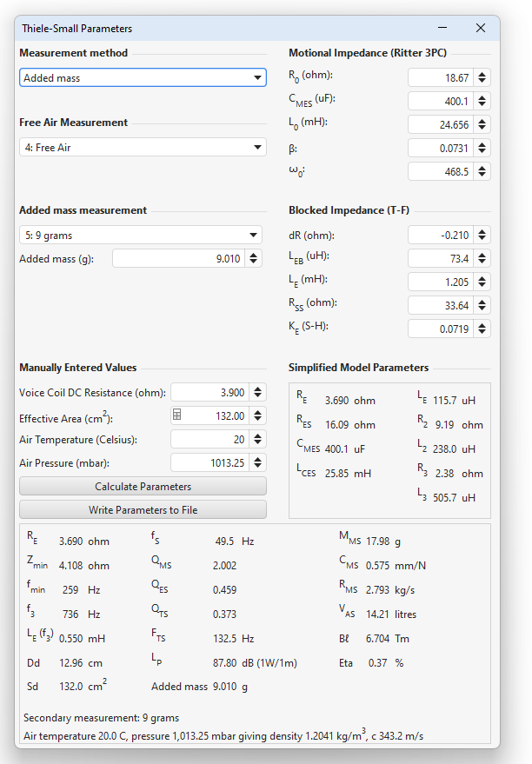Screen dimensions: 532x764
Task: Minimize the Thiele-Small Parameters window
Action: pos(442,28)
